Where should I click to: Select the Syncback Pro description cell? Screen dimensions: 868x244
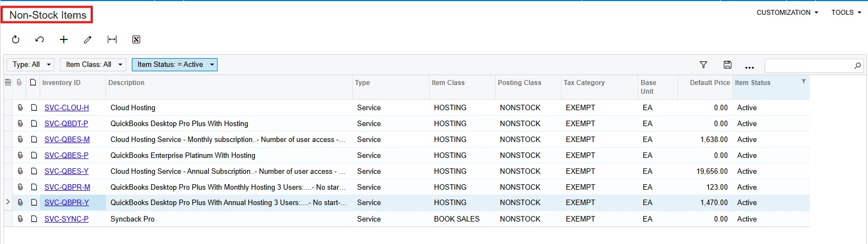coord(229,219)
